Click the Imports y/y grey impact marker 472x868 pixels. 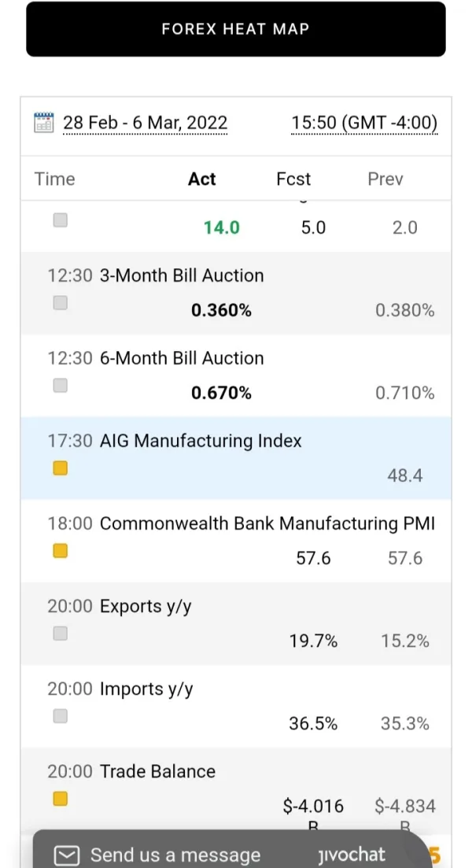[61, 716]
